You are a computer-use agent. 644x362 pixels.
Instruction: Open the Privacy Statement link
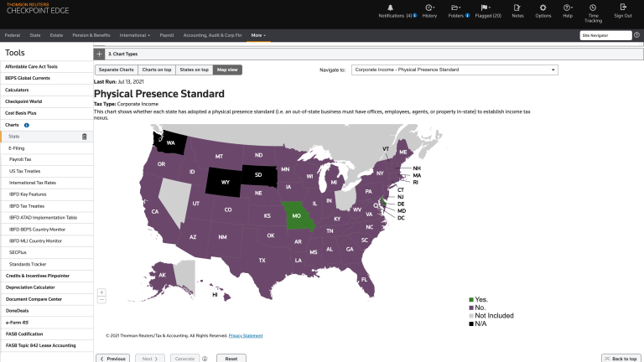tap(245, 336)
